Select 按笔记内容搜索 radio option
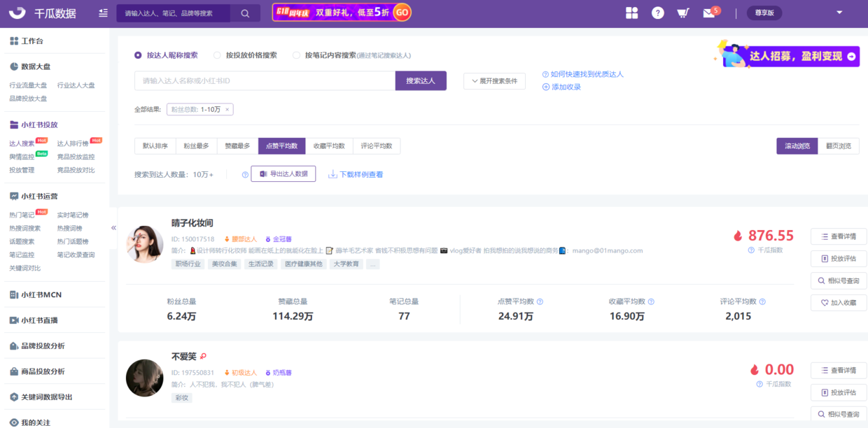The image size is (868, 428). [296, 55]
